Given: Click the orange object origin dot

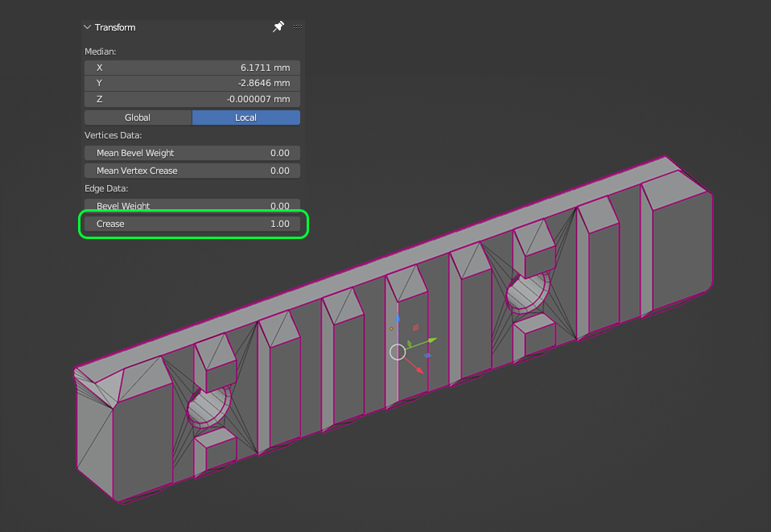Looking at the screenshot, I should pyautogui.click(x=392, y=328).
